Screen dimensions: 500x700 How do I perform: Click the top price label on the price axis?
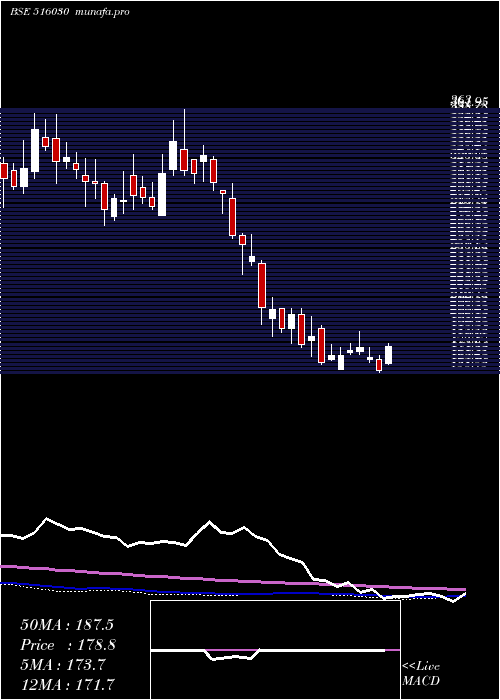tap(469, 101)
